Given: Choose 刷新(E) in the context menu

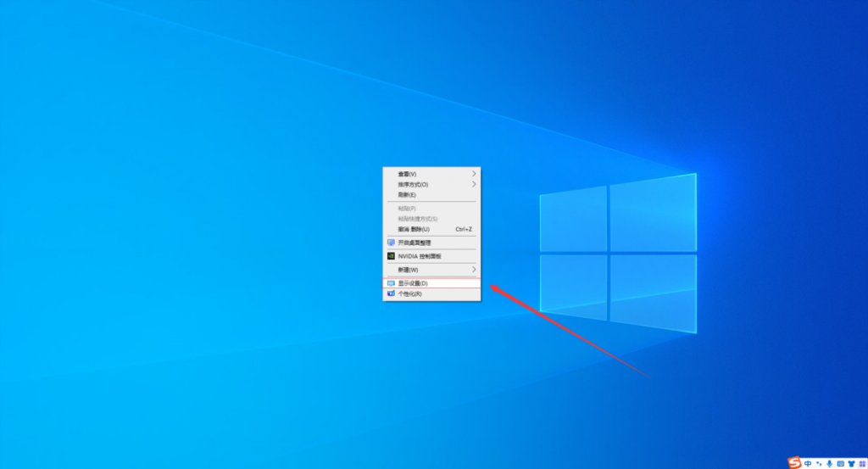Looking at the screenshot, I should point(431,195).
